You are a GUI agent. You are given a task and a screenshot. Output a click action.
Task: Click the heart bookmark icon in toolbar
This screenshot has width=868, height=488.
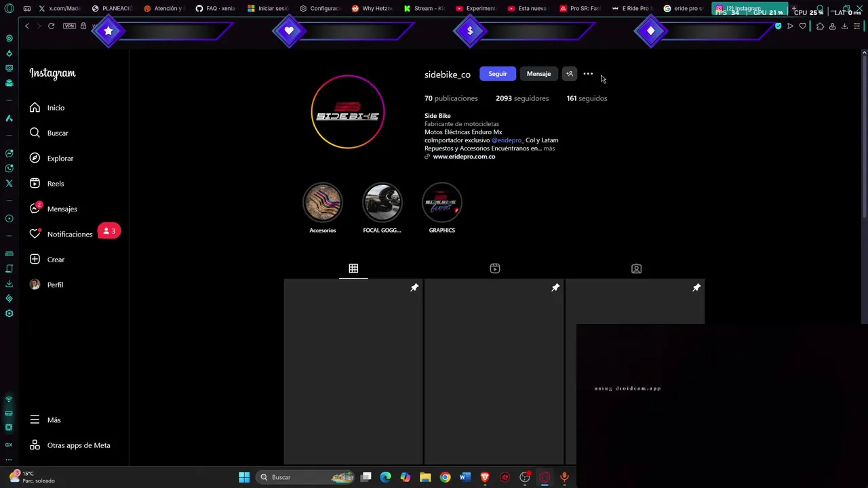(803, 26)
